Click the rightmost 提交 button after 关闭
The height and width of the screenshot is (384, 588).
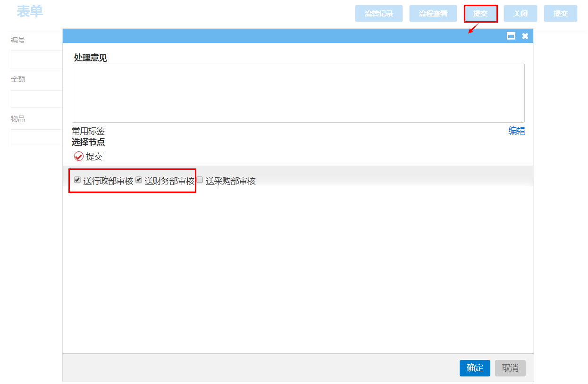(x=560, y=14)
